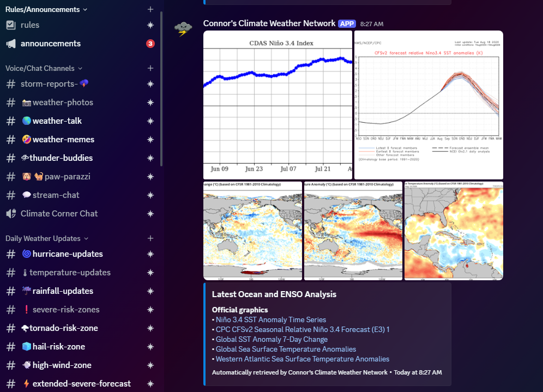Open the paw-parazzi channel
This screenshot has width=543, height=392.
coord(79,177)
